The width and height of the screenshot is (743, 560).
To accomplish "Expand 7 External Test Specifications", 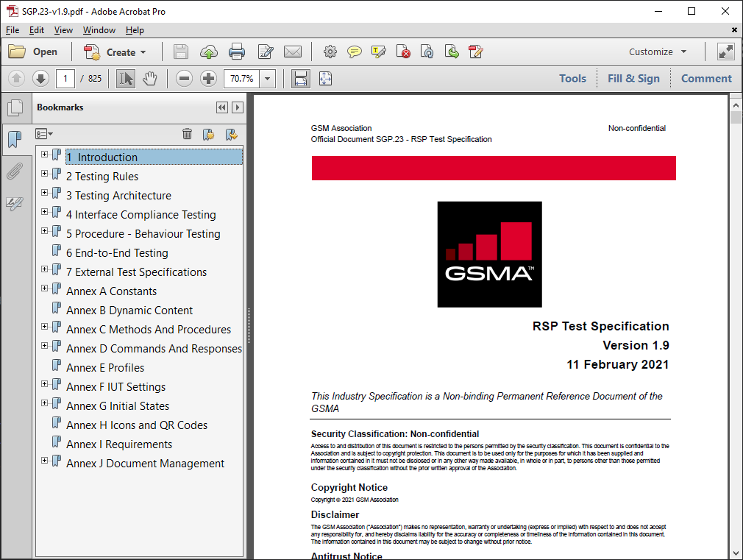I will tap(45, 269).
